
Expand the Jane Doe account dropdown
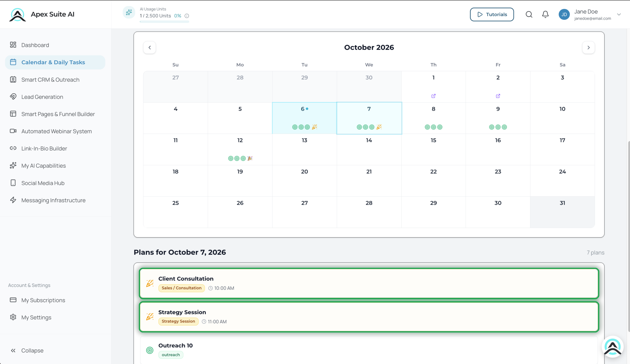[619, 15]
